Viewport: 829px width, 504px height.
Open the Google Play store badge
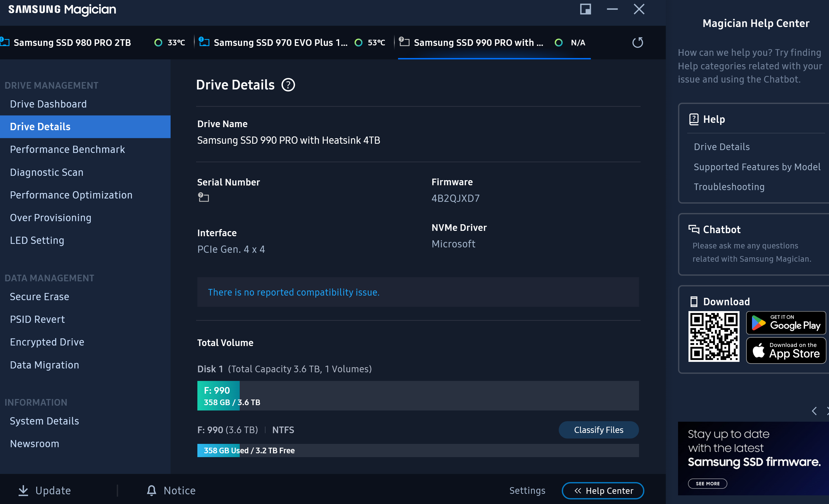coord(786,323)
